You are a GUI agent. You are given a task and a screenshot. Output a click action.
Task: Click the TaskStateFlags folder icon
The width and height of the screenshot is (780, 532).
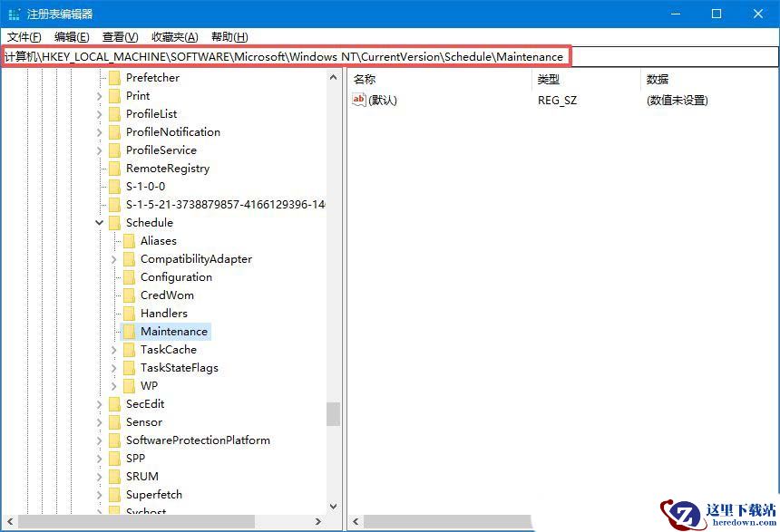pyautogui.click(x=129, y=367)
